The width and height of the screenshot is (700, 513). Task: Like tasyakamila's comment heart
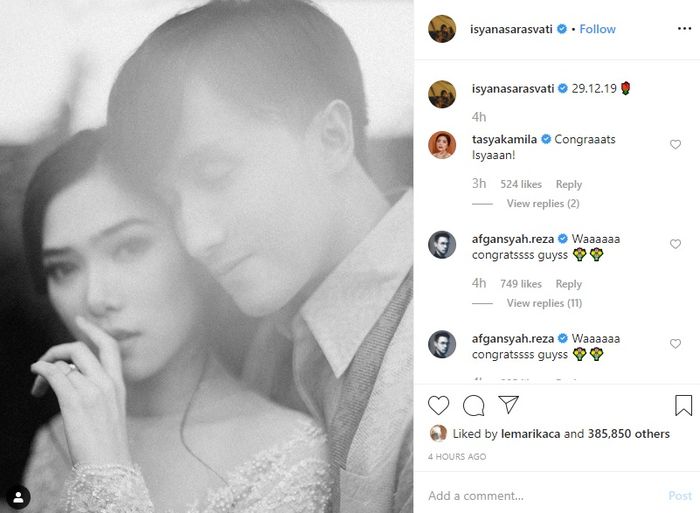tap(675, 145)
